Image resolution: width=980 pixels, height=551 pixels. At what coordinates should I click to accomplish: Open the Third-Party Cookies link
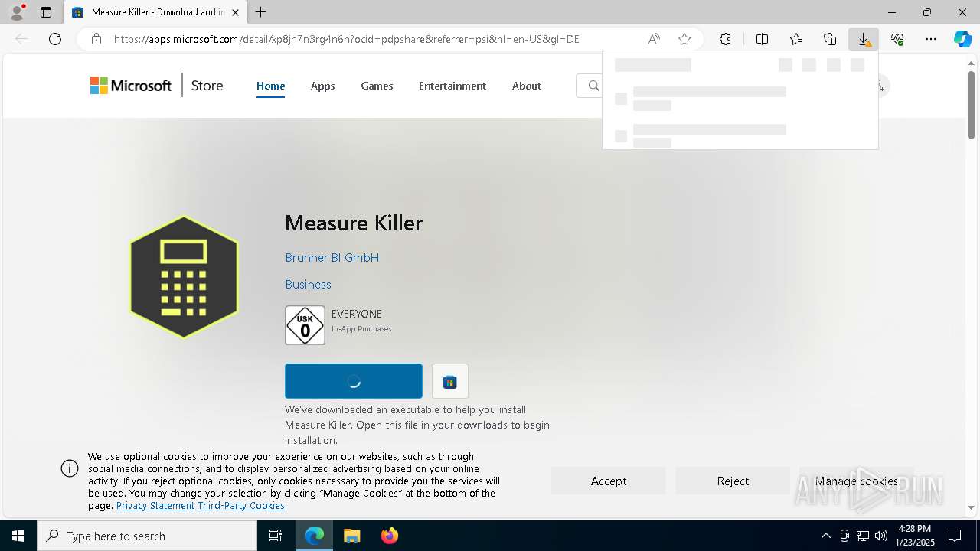point(240,506)
